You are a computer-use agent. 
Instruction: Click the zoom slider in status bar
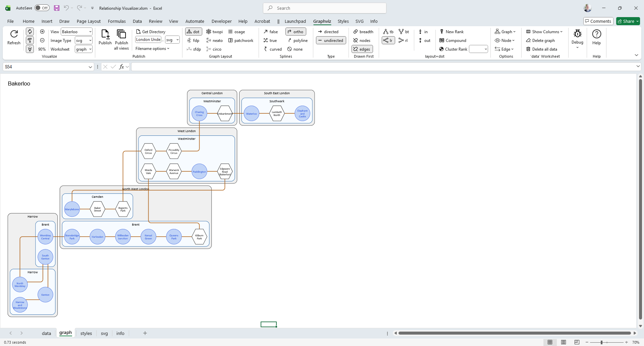click(x=601, y=342)
